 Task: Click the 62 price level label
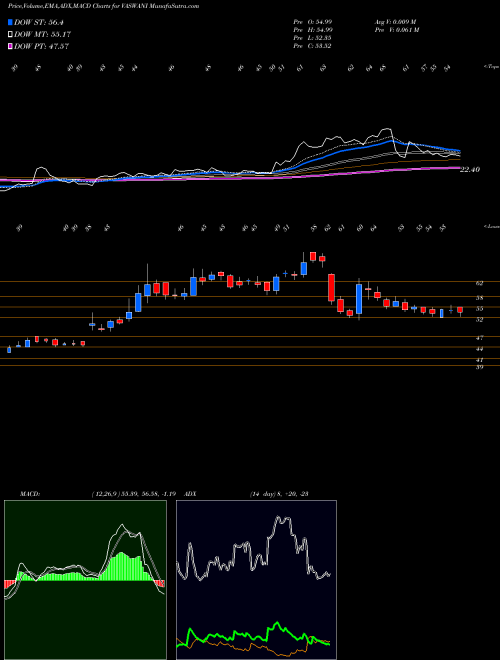click(479, 284)
